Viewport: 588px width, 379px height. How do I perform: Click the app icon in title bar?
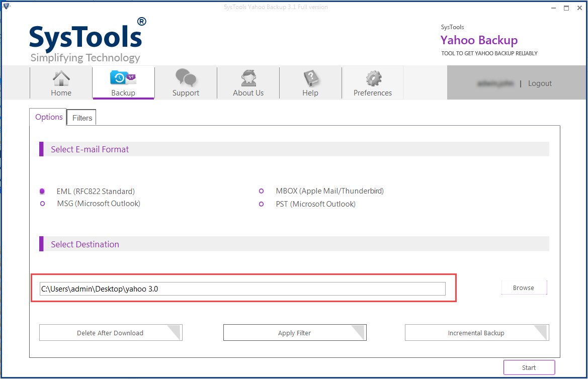(x=6, y=6)
